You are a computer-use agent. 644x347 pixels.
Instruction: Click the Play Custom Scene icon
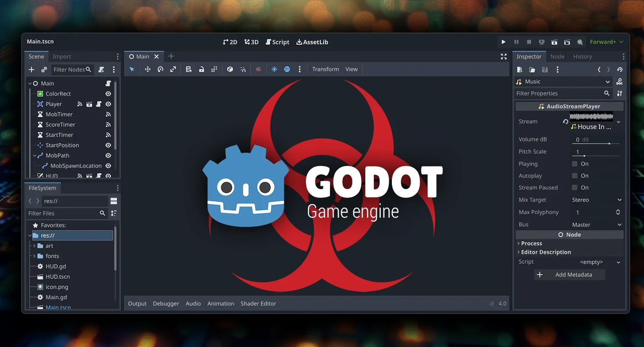(x=567, y=42)
